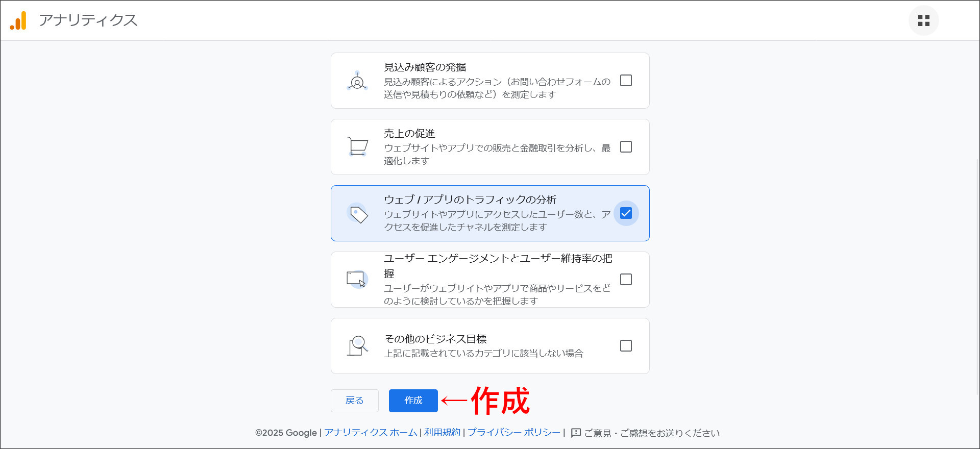Screen dimensions: 980x449
Task: Click the shopping cart icon for 売上の促進
Action: 357,146
